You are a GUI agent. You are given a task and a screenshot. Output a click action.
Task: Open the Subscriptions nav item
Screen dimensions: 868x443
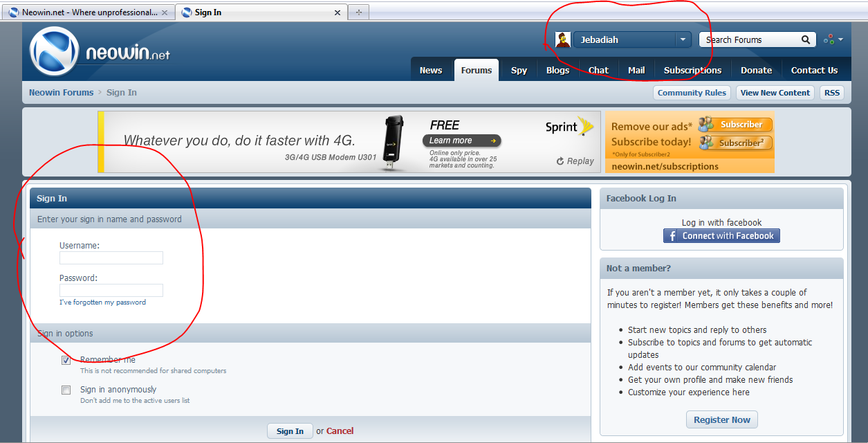692,70
